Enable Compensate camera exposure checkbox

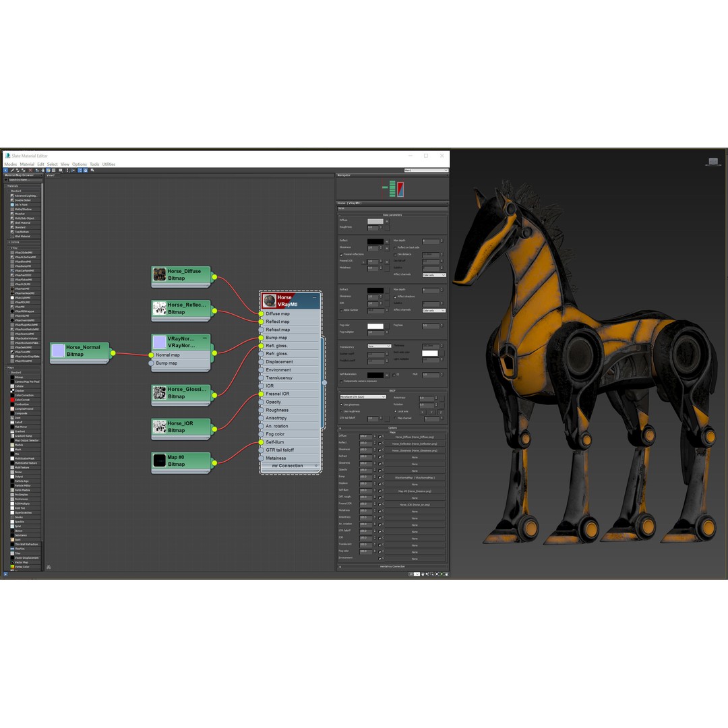coord(341,382)
